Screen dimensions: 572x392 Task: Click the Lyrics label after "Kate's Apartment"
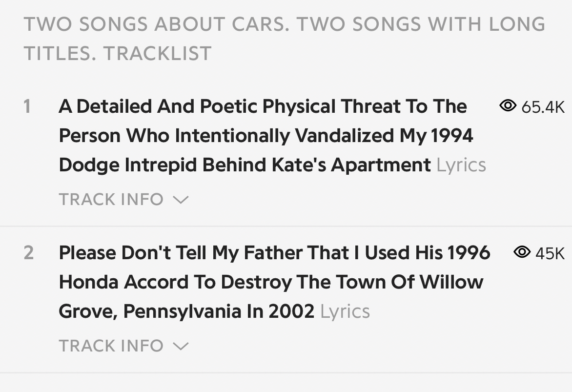[x=461, y=165]
